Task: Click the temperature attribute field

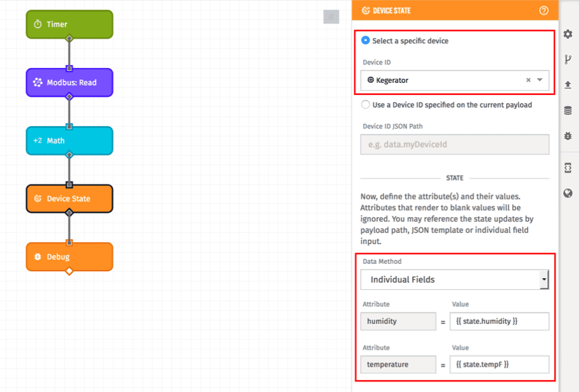Action: (x=398, y=364)
